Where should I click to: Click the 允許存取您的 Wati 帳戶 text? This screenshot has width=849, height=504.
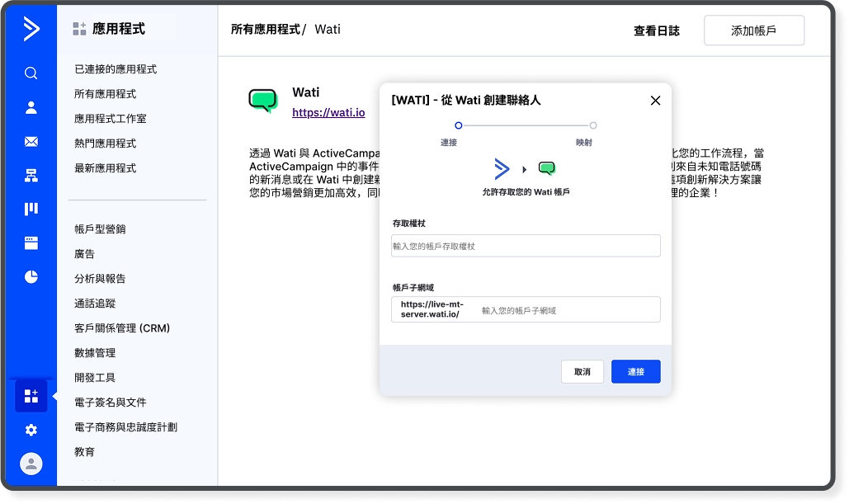pyautogui.click(x=526, y=192)
